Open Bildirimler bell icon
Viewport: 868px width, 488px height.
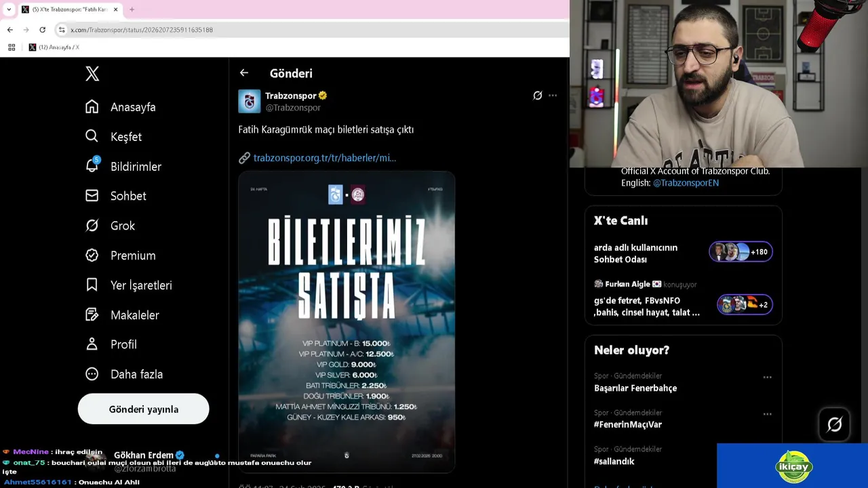click(92, 166)
